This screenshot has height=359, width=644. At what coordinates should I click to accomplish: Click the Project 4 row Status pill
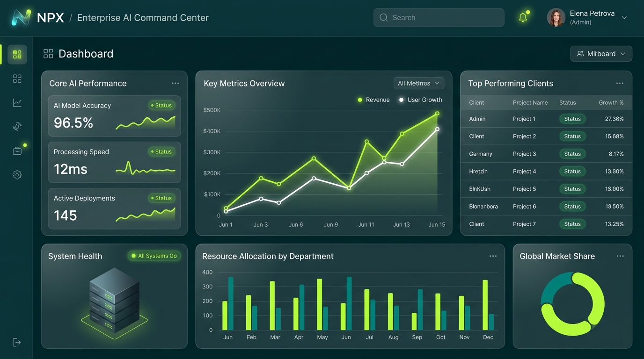[x=572, y=172]
